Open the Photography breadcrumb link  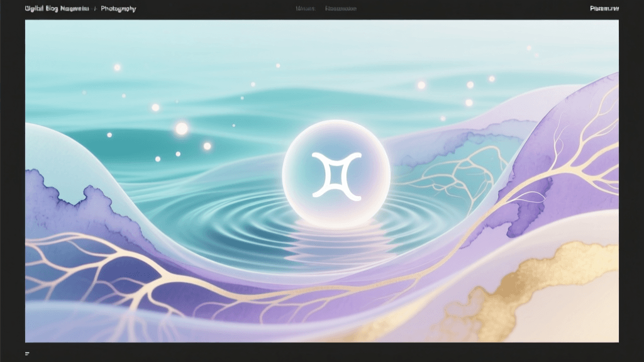click(x=118, y=9)
